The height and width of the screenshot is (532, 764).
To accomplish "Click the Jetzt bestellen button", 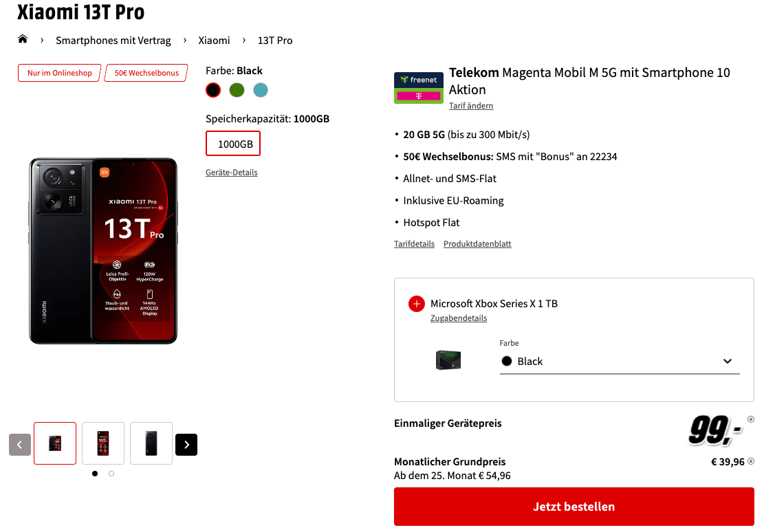I will coord(574,507).
